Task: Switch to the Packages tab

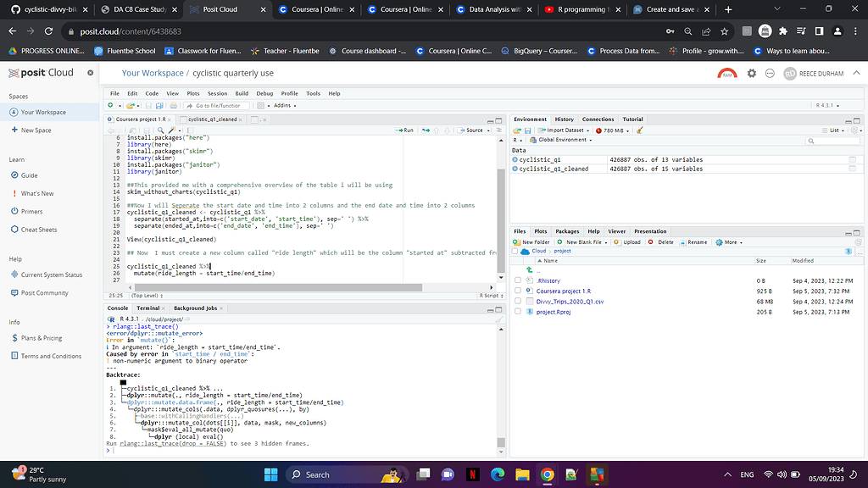Action: pos(567,231)
